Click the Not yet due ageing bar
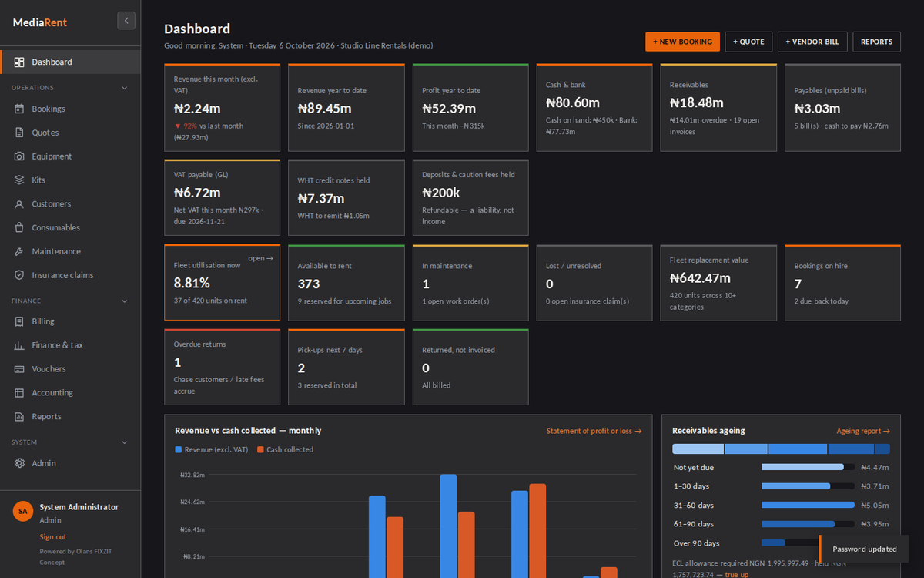Screen dimensions: 924x578 point(808,467)
